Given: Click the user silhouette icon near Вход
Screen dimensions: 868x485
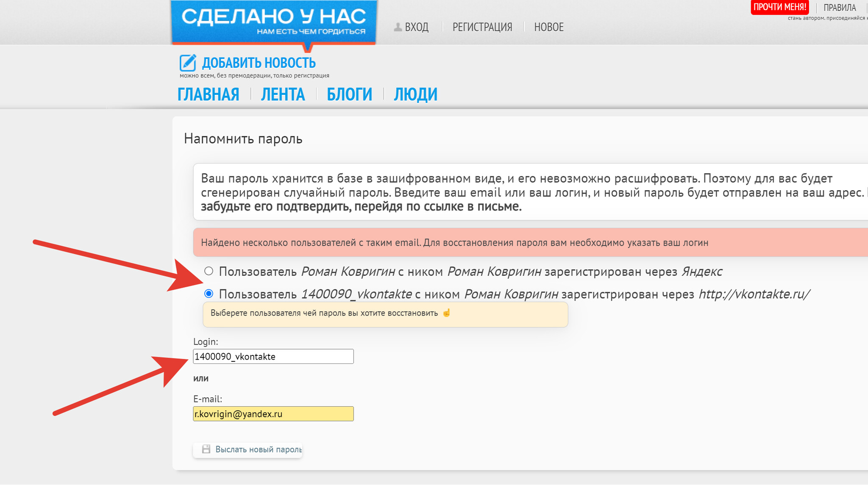Looking at the screenshot, I should coord(398,27).
